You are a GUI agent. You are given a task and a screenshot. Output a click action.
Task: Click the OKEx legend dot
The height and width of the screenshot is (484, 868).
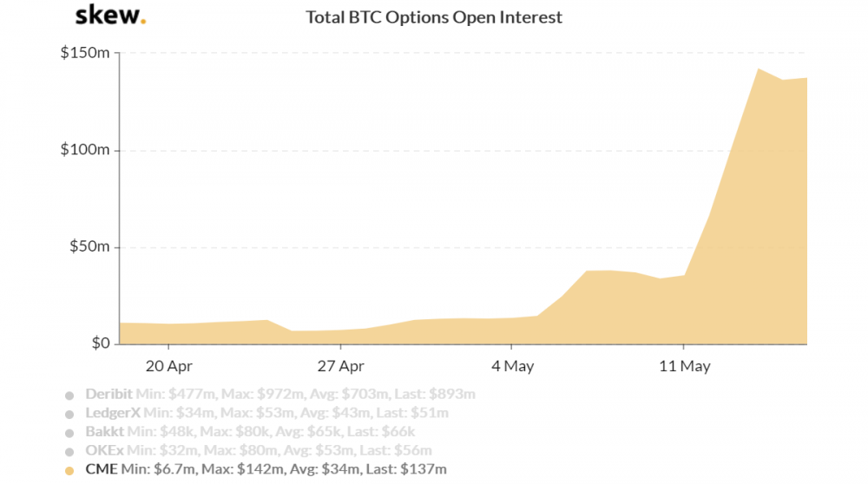pyautogui.click(x=69, y=452)
